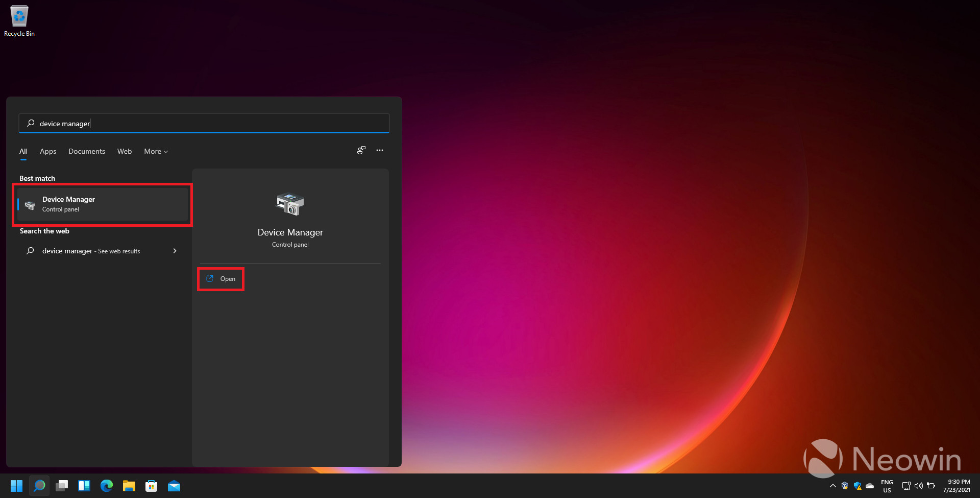Click the VirtualBox tray icon

point(845,486)
